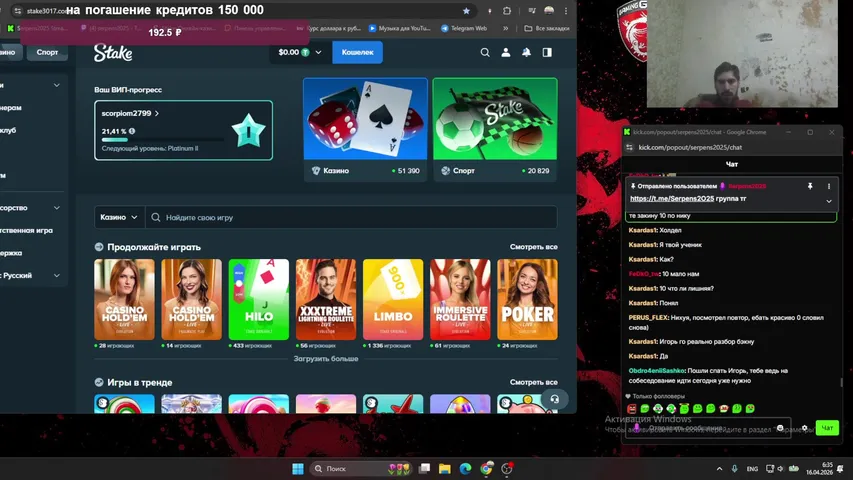The image size is (853, 480).
Task: Unpin the pinned message in Kick chat
Action: point(810,186)
